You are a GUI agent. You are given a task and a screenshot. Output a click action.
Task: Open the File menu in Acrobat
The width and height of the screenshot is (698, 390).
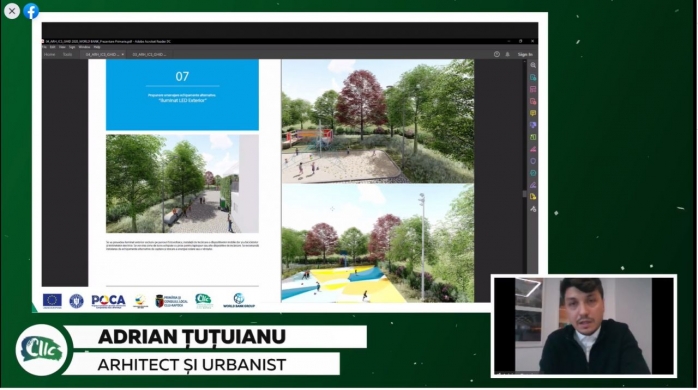coord(44,47)
